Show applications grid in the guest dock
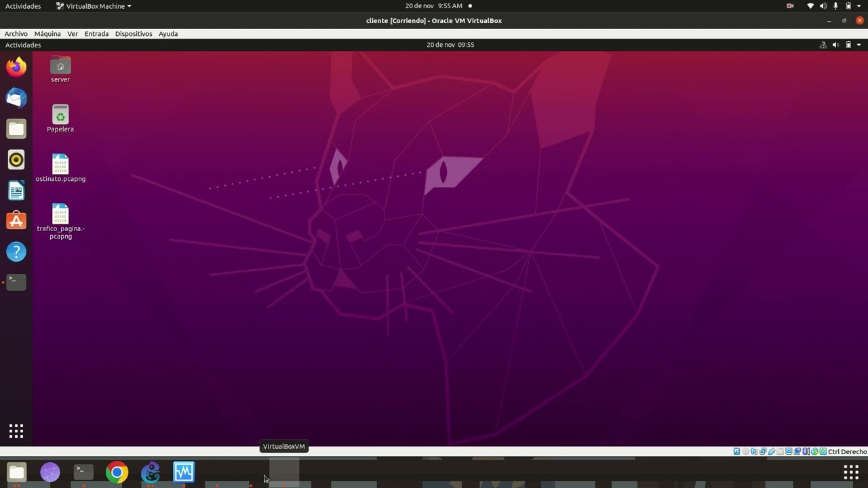This screenshot has height=488, width=868. (16, 431)
